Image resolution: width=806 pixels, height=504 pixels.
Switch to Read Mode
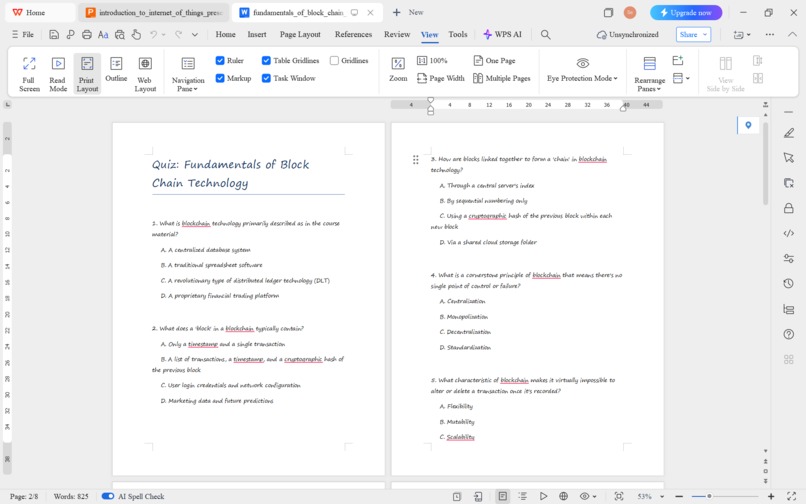pyautogui.click(x=58, y=74)
